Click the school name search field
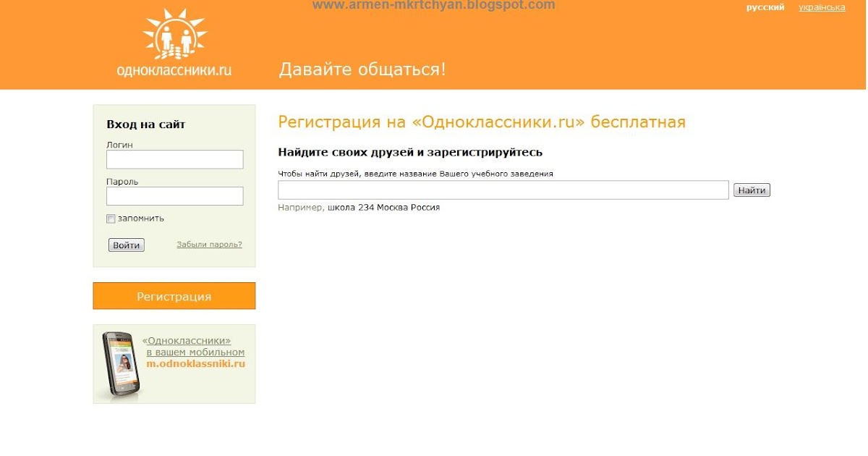Image resolution: width=868 pixels, height=456 pixels. [503, 190]
